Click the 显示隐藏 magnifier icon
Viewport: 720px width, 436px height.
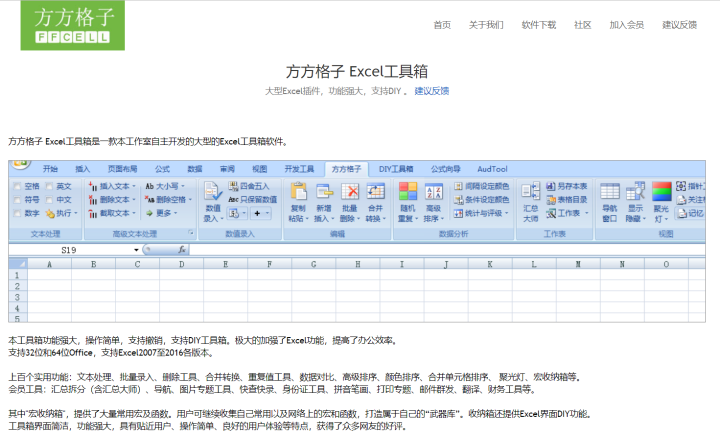point(636,191)
